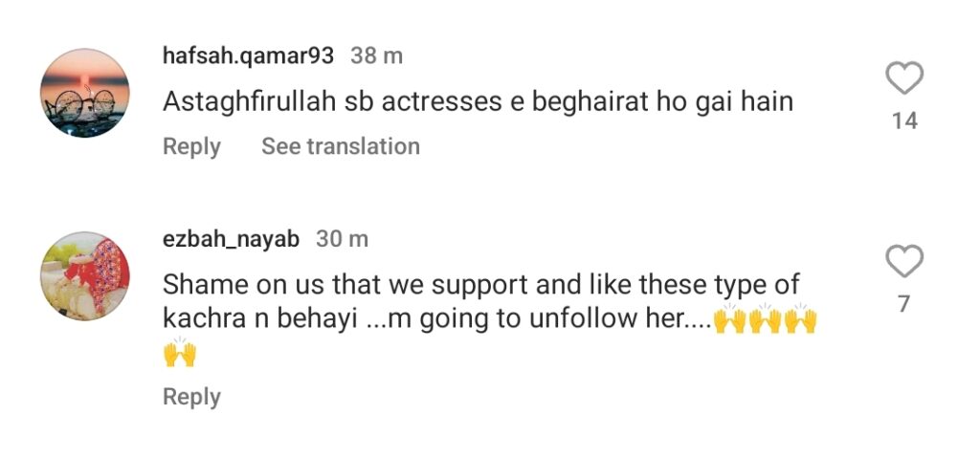Open hafsah.qamar93's sunset glasses profile picture
This screenshot has height=458, width=980.
tap(84, 94)
